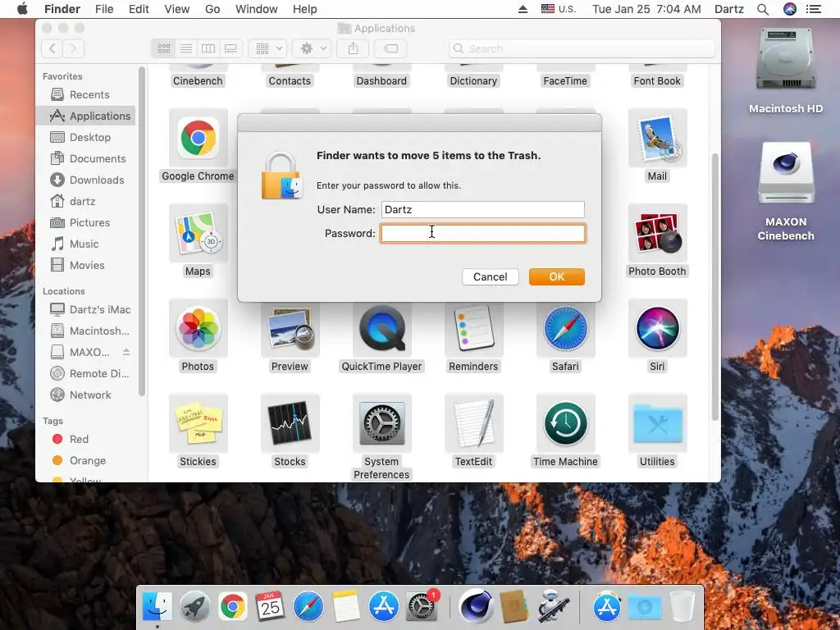
Task: Open the File menu
Action: coord(104,9)
